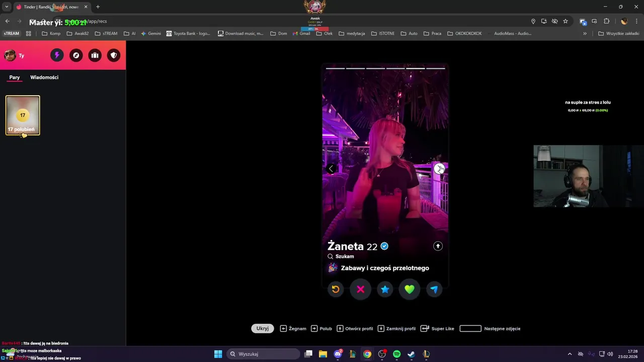Viewport: 644px width, 362px height.
Task: Expand the bookmarks overflow chevron
Action: (x=585, y=34)
